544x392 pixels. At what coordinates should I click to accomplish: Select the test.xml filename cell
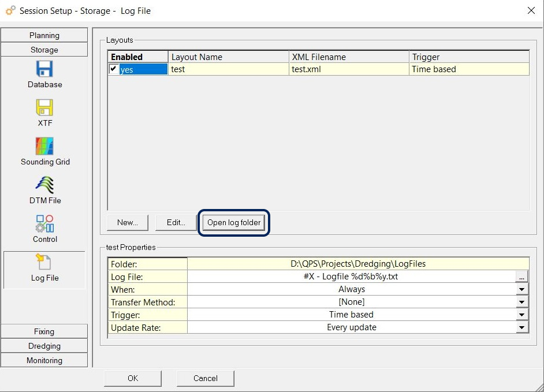[x=348, y=69]
